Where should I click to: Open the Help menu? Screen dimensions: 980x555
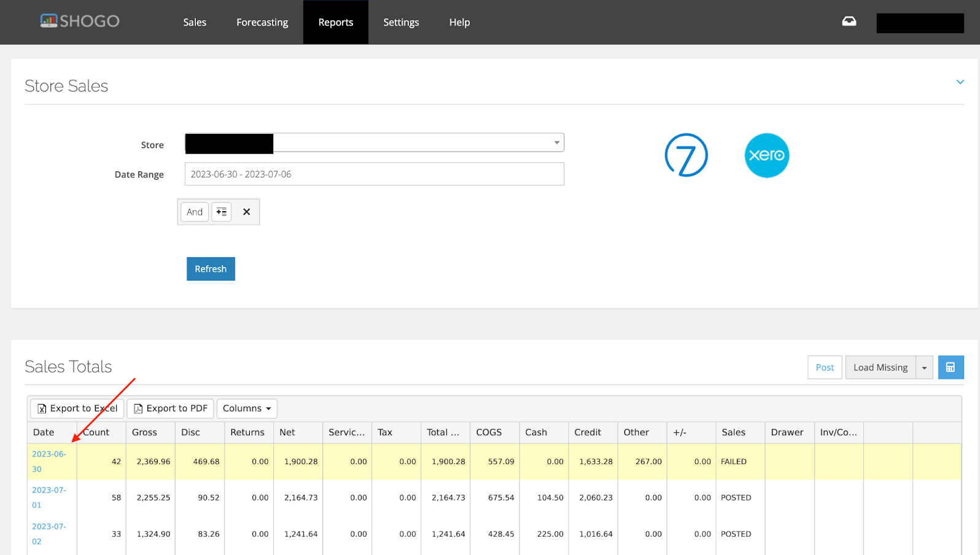click(459, 22)
